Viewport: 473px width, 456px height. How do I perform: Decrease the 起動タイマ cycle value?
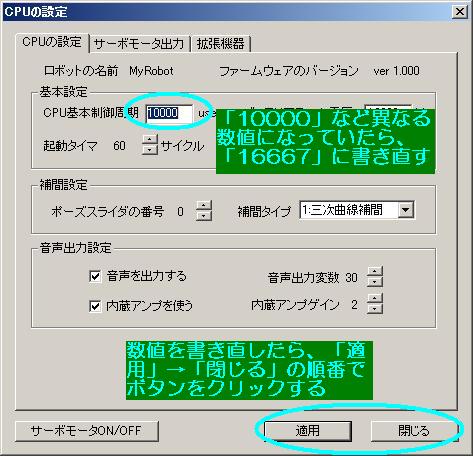(x=150, y=149)
